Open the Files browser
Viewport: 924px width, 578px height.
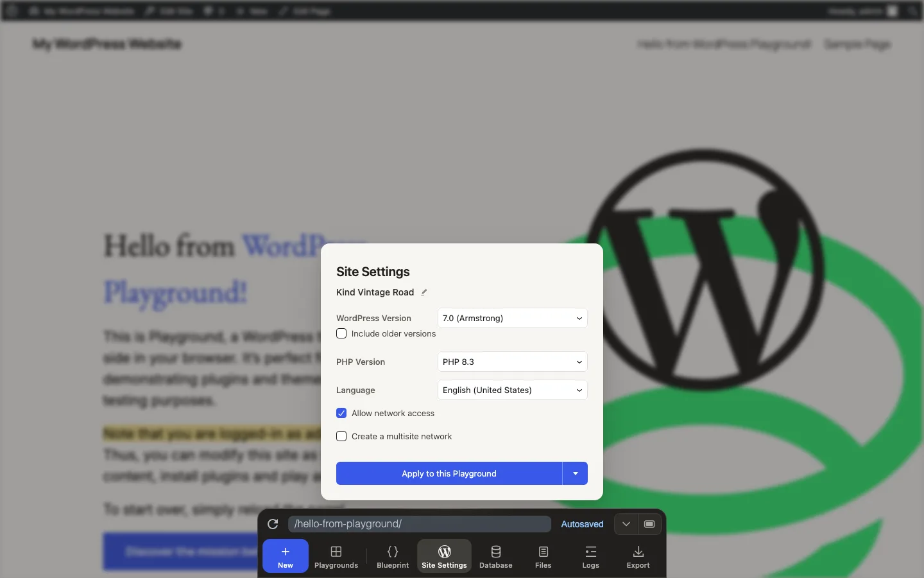pyautogui.click(x=543, y=556)
